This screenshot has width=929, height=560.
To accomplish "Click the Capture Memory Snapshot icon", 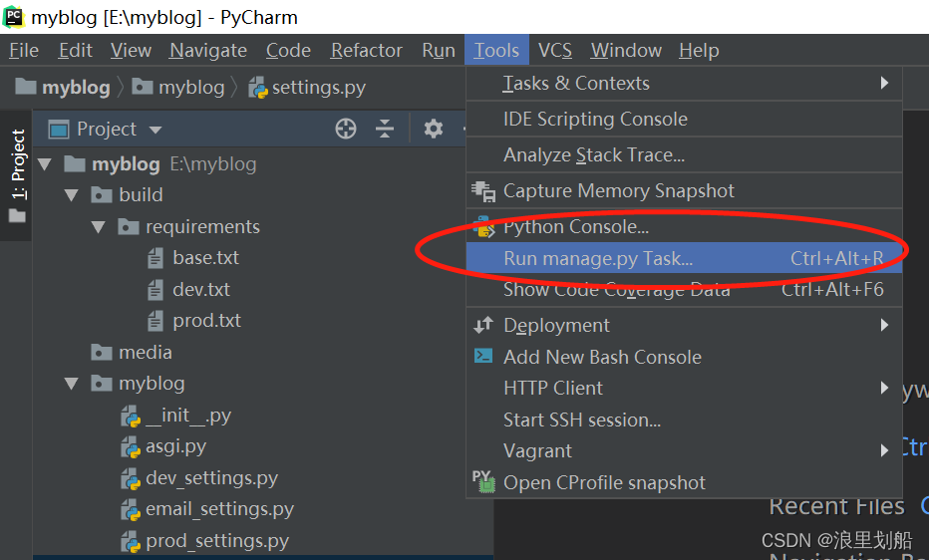I will (483, 191).
